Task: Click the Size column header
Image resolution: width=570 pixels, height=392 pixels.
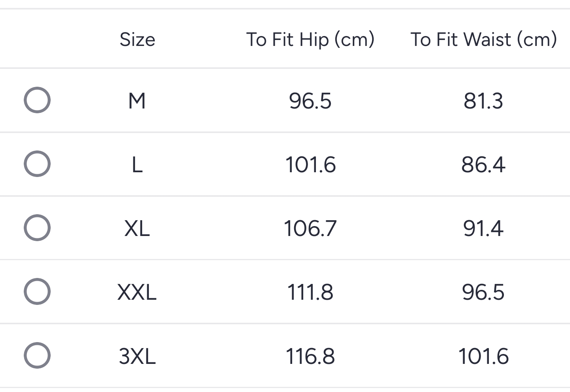Action: click(137, 39)
